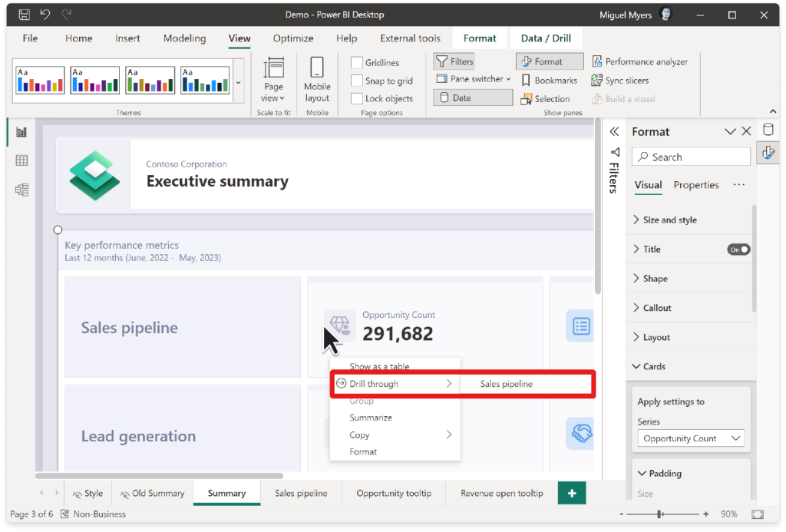Expand the Title section
The height and width of the screenshot is (532, 786).
(x=647, y=249)
